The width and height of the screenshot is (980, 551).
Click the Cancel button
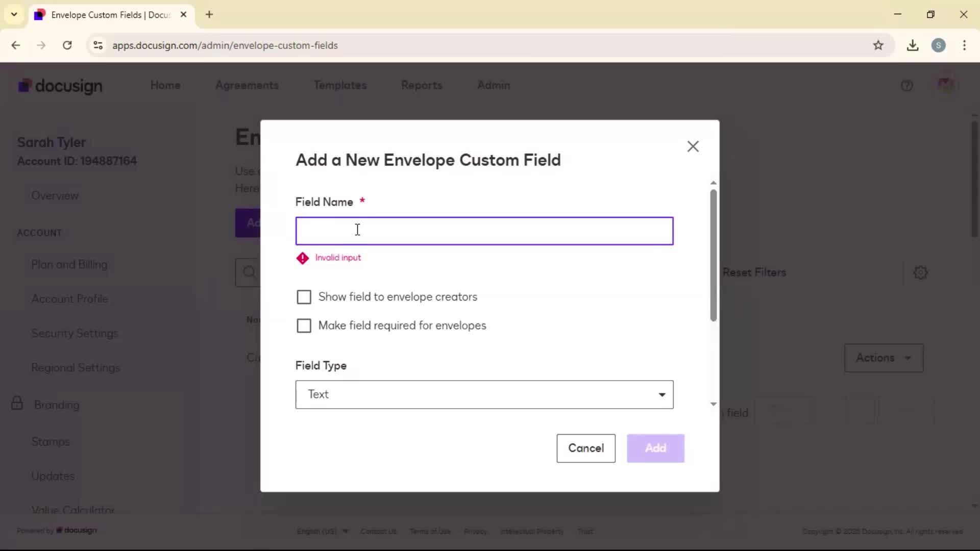[586, 448]
